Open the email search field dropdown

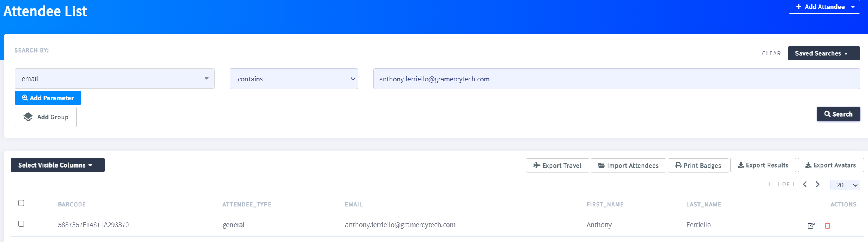(x=115, y=79)
